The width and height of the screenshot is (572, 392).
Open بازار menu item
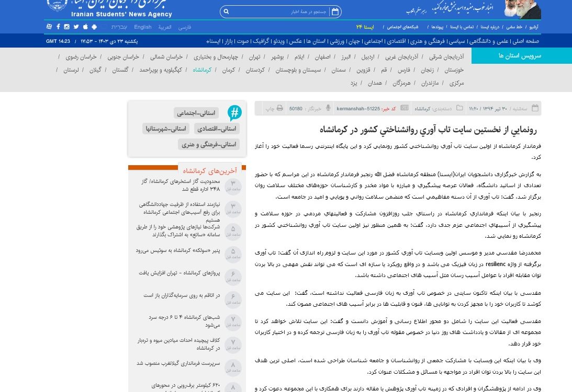228,41
